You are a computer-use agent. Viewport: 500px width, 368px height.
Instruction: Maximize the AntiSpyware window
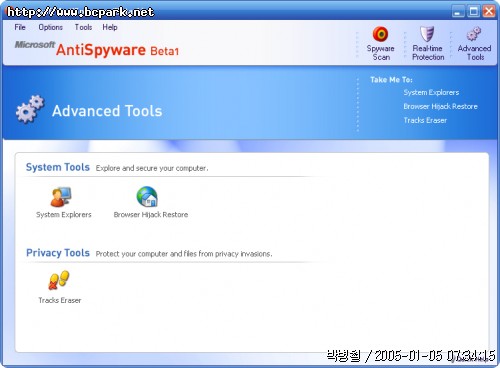tap(473, 11)
